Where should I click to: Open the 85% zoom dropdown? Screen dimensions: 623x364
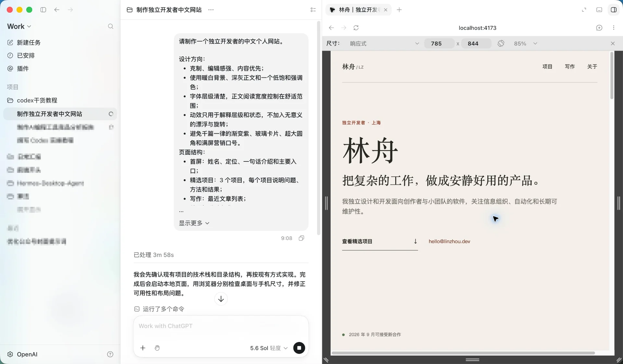point(525,43)
